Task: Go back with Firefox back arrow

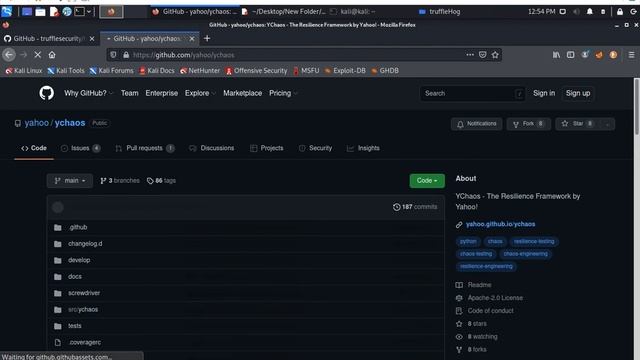Action: (x=9, y=55)
